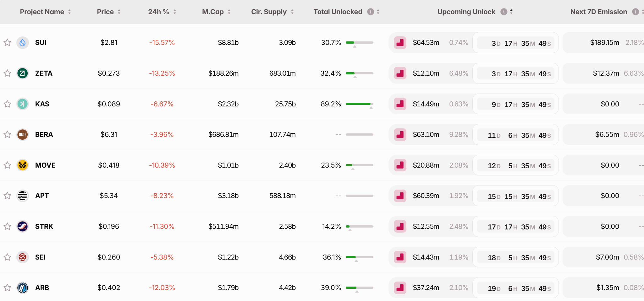Image resolution: width=644 pixels, height=301 pixels.
Task: Add STRK to favorites via star
Action: pyautogui.click(x=7, y=226)
